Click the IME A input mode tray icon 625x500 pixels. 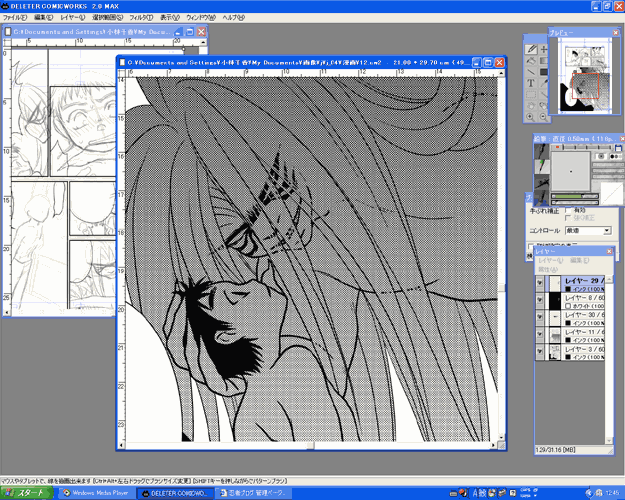tap(475, 493)
